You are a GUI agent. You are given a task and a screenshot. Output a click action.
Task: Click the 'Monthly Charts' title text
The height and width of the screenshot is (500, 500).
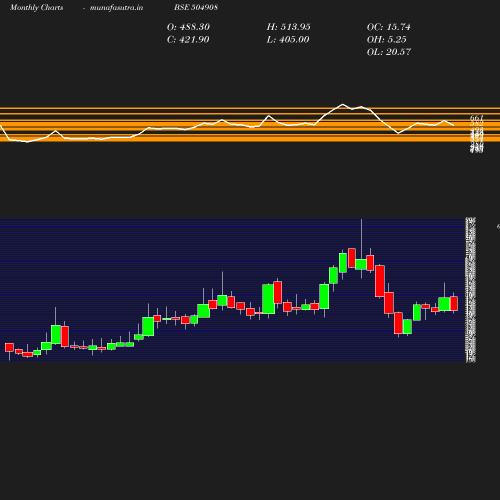pos(36,7)
